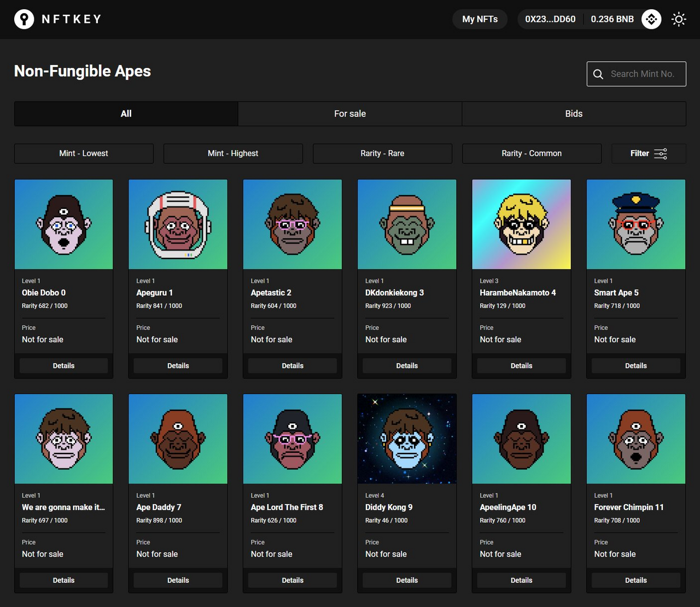Click the NFTKEY keyhole logo icon
This screenshot has width=700, height=607.
[x=24, y=19]
